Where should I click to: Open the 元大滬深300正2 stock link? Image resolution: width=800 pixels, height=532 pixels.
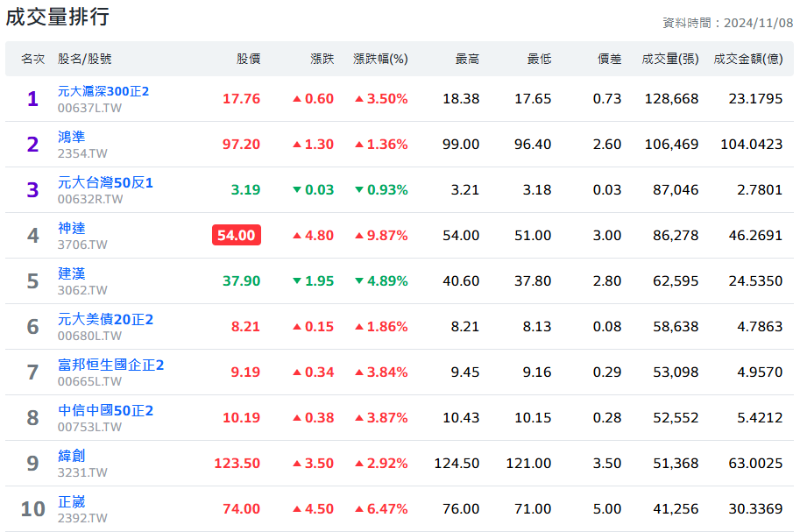(x=103, y=91)
